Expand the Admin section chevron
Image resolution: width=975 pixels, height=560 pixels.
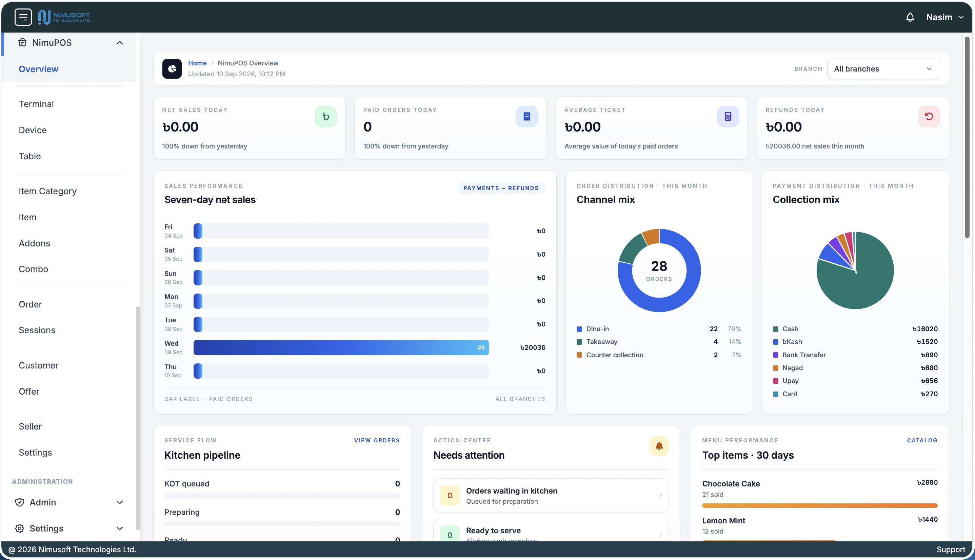click(x=120, y=502)
